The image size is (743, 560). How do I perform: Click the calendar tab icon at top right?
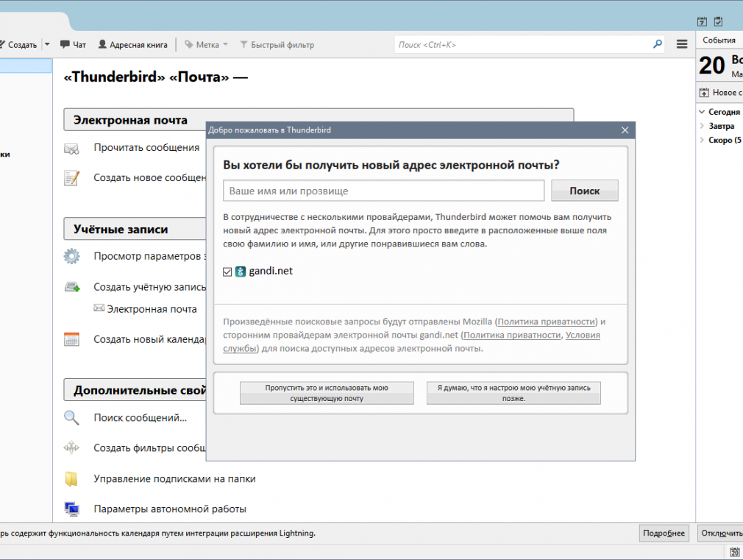pos(703,21)
